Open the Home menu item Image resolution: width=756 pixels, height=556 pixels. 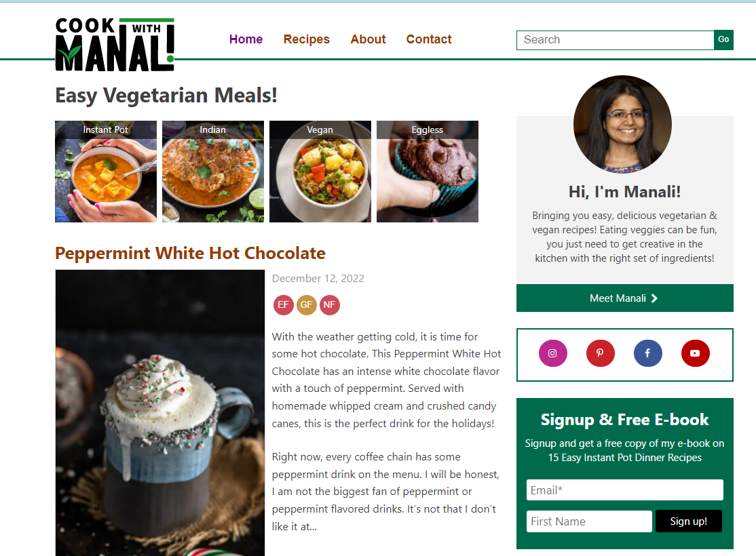pyautogui.click(x=246, y=39)
